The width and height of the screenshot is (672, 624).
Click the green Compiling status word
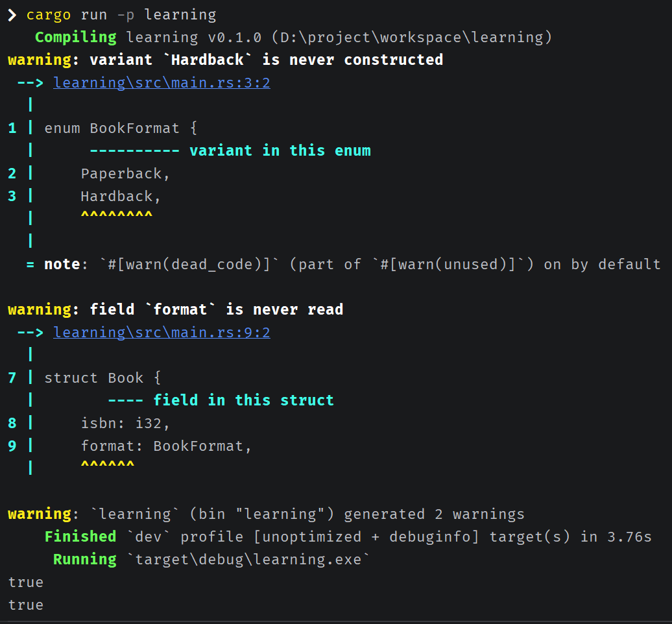pos(75,37)
